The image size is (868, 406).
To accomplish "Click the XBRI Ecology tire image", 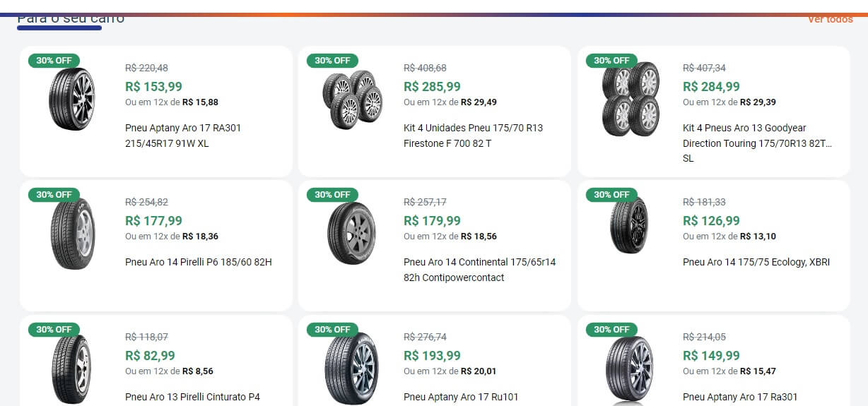I will tap(629, 226).
